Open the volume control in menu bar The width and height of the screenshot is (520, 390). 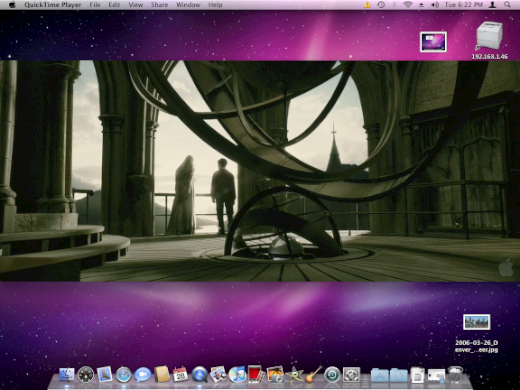pos(435,5)
